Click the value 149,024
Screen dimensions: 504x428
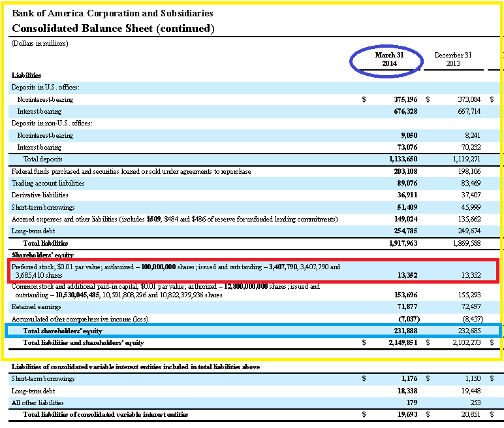click(406, 219)
